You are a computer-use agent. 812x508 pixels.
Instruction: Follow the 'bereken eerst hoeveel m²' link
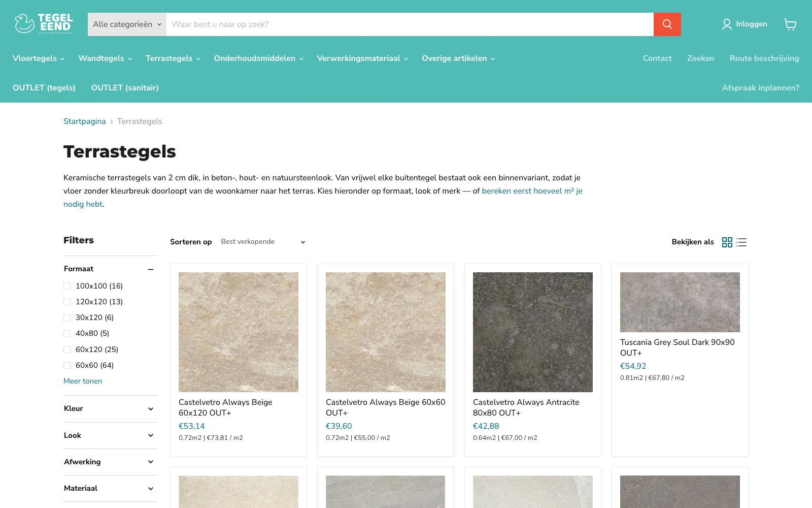[x=532, y=191]
